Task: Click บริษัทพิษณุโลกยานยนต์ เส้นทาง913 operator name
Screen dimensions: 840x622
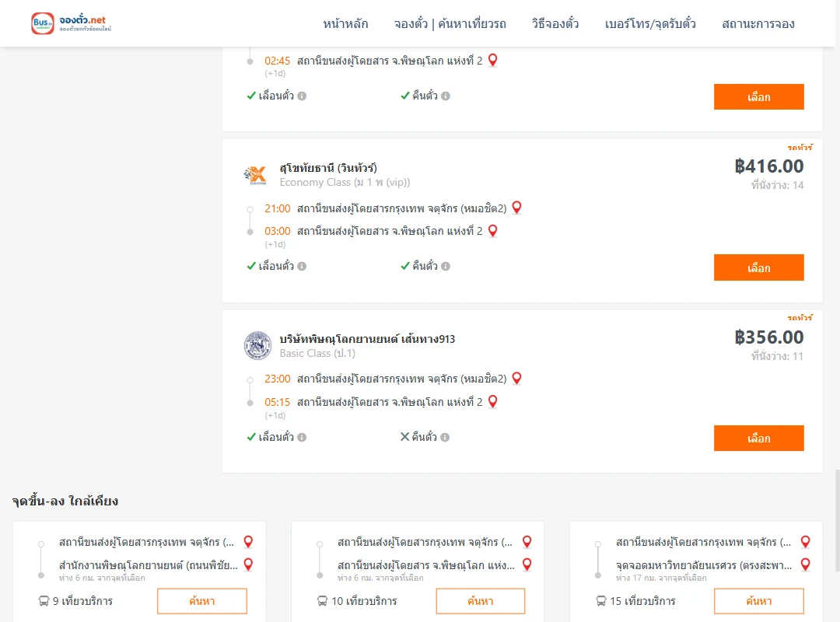Action: click(367, 338)
